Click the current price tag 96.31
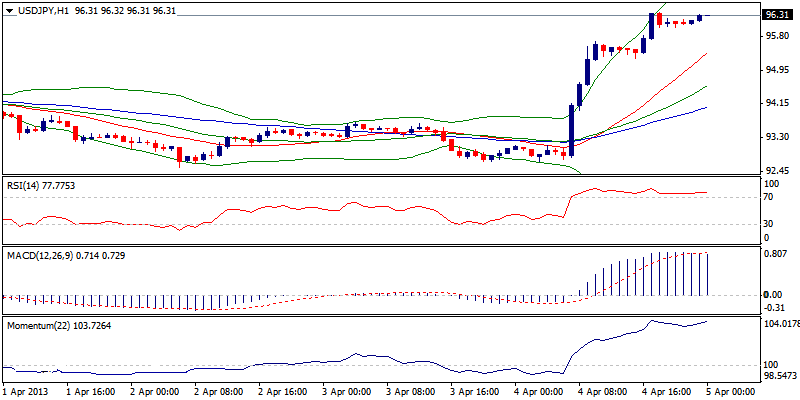Viewport: 800px width, 400px height. 777,16
